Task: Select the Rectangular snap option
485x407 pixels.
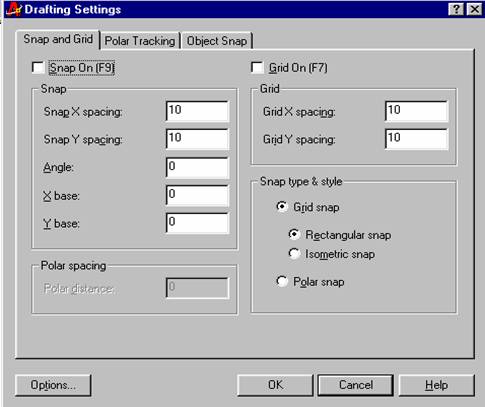Action: click(x=294, y=234)
